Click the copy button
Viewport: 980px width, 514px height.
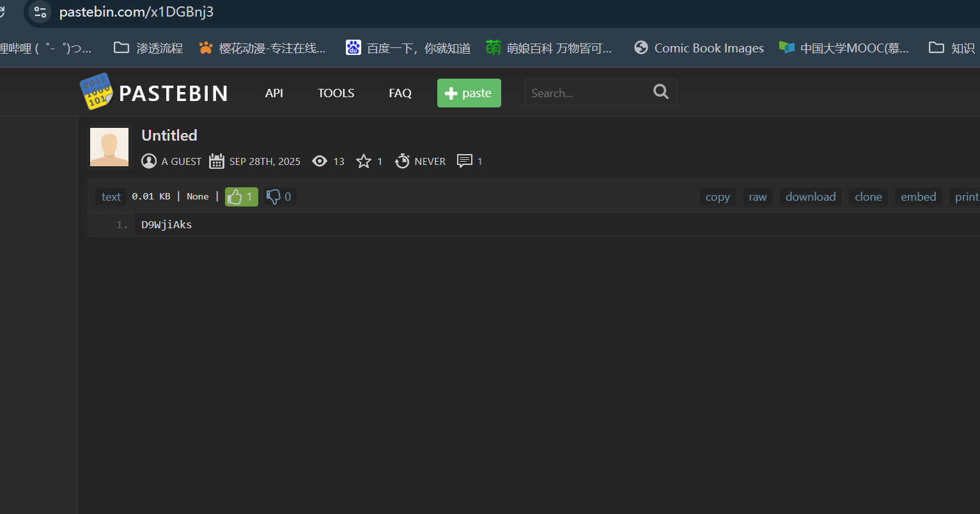[x=718, y=197]
